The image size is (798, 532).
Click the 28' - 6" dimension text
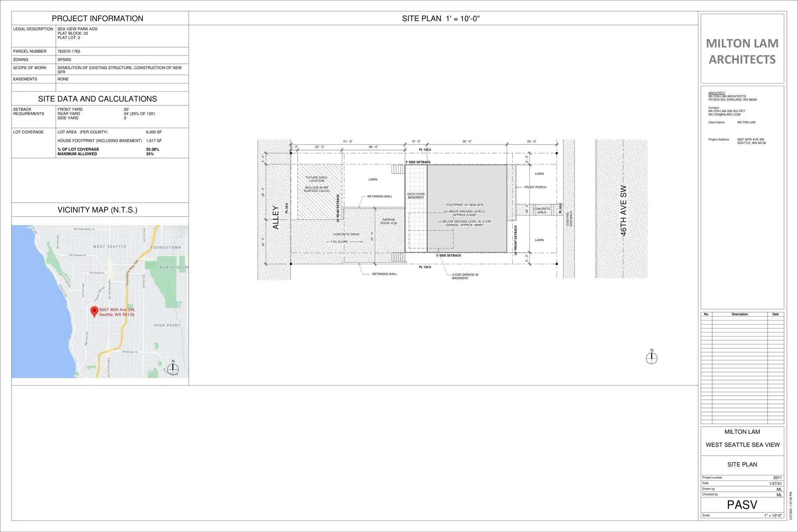[x=373, y=147]
